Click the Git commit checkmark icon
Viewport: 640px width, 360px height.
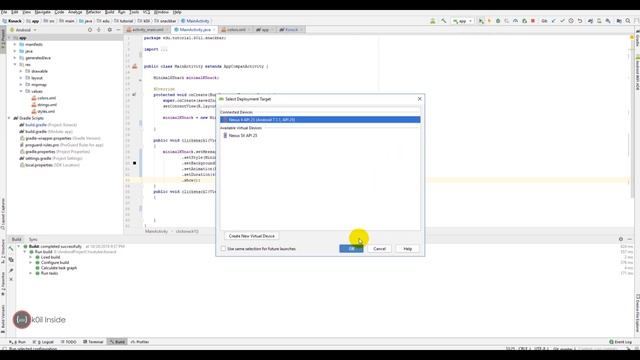pyautogui.click(x=562, y=21)
